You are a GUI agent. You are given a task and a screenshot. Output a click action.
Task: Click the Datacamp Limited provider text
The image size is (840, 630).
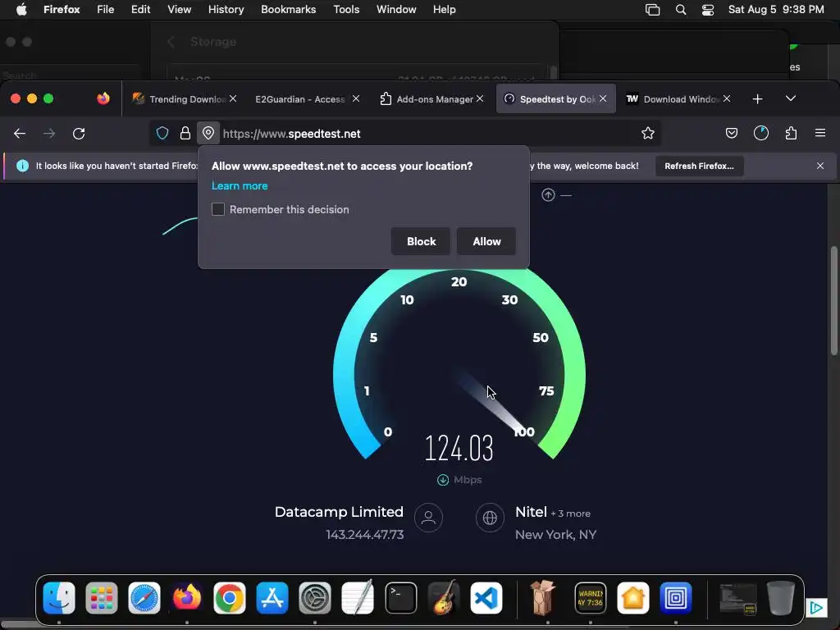coord(339,512)
